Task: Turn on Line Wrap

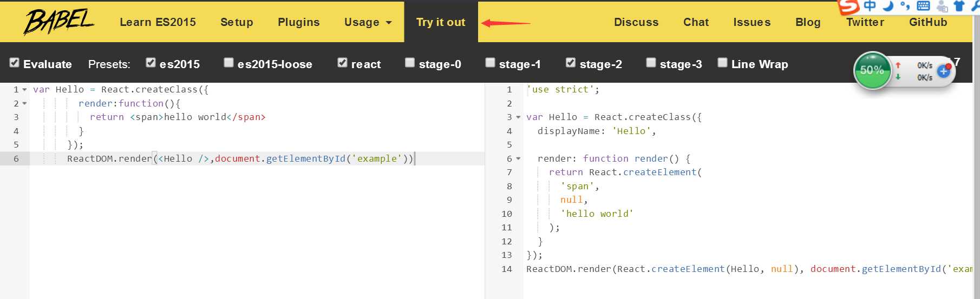Action: 722,63
